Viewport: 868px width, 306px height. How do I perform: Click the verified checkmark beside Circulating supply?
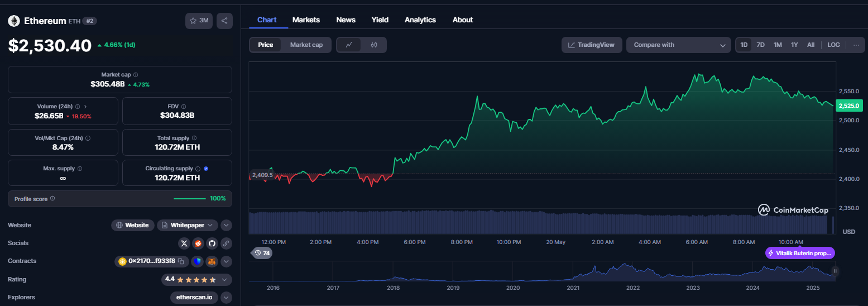coord(206,169)
